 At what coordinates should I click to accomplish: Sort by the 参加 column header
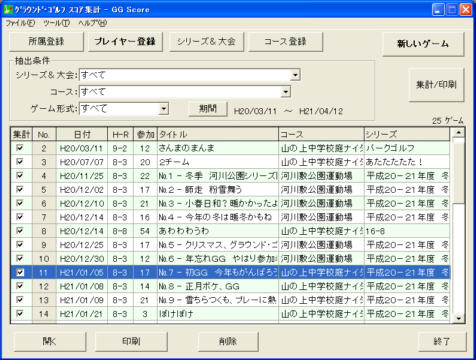pos(145,134)
